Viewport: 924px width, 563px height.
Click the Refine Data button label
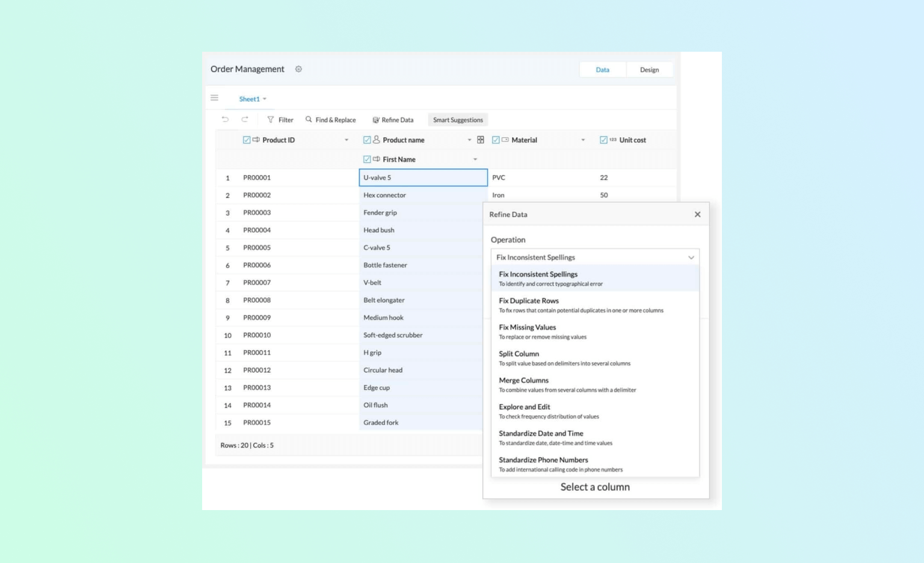[398, 120]
